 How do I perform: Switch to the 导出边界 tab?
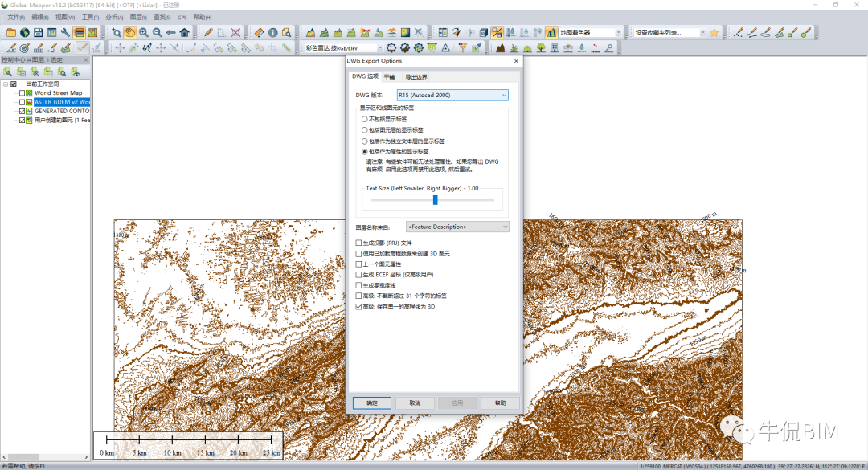tap(416, 77)
